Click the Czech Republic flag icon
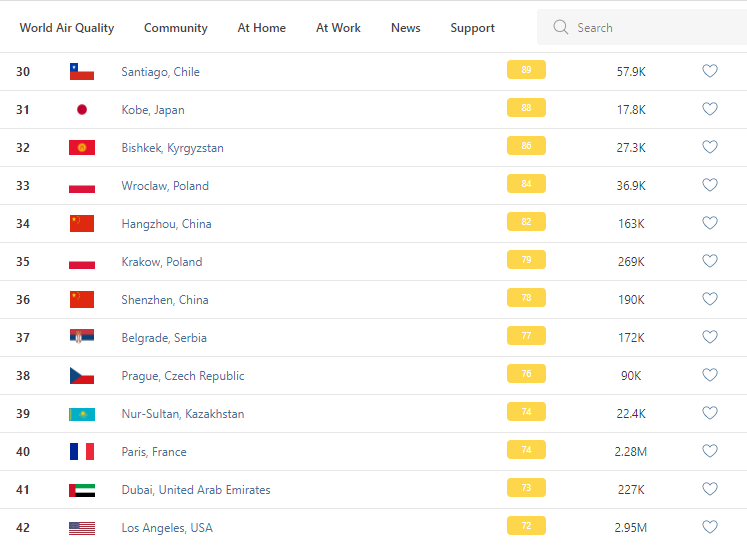The width and height of the screenshot is (747, 546). click(x=82, y=376)
